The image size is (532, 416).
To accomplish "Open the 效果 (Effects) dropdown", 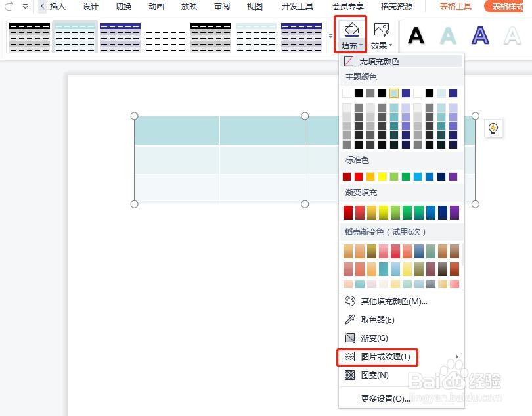I will point(382,45).
